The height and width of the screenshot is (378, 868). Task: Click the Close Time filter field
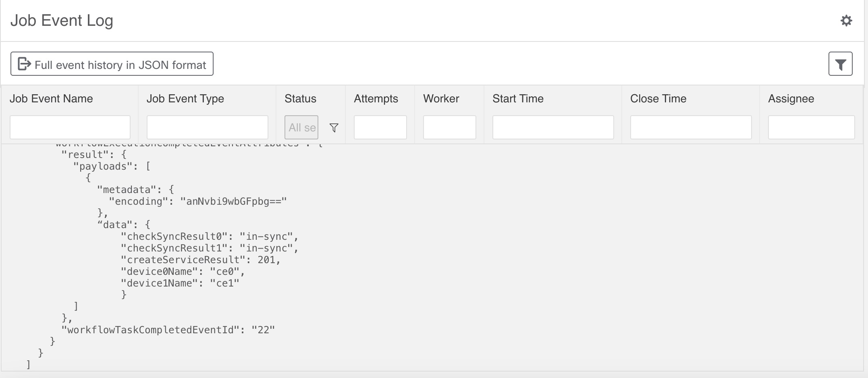691,127
